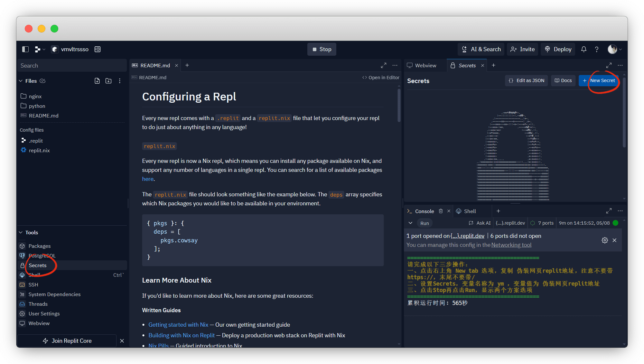Open notifications bell
This screenshot has width=644, height=364.
[x=583, y=49]
